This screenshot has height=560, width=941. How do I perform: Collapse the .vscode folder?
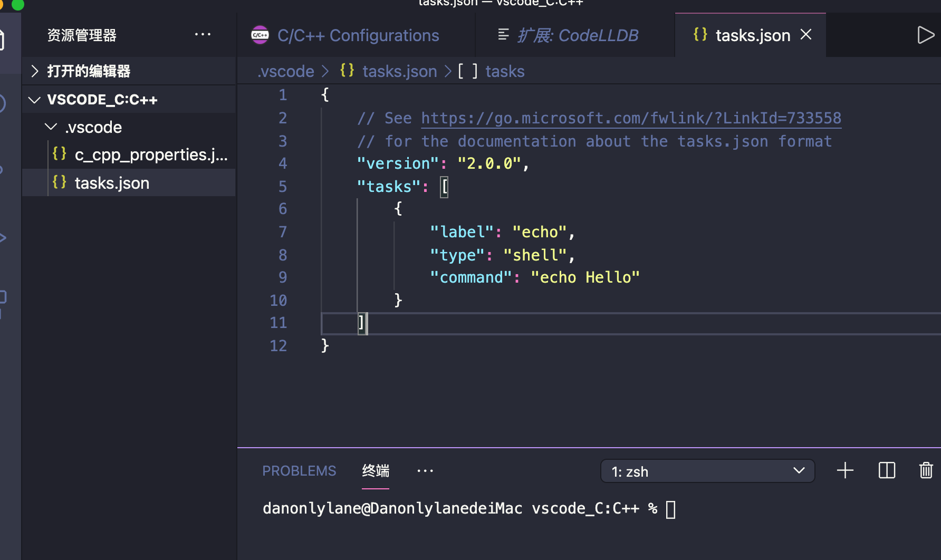51,127
